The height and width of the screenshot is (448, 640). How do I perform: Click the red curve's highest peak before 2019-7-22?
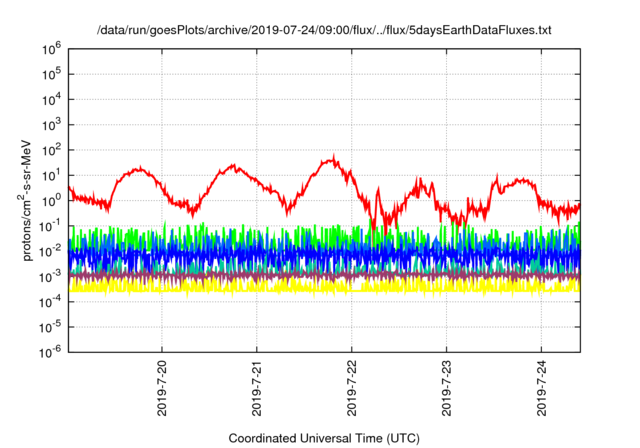click(x=334, y=157)
